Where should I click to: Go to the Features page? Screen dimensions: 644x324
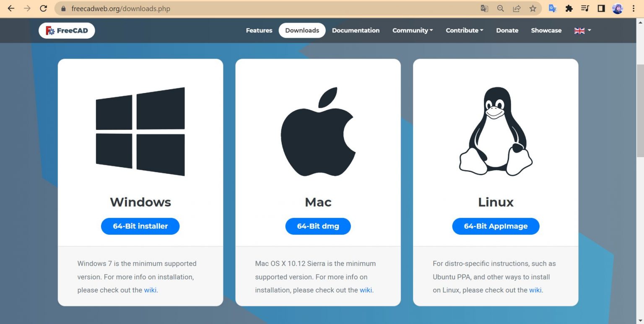coord(259,31)
